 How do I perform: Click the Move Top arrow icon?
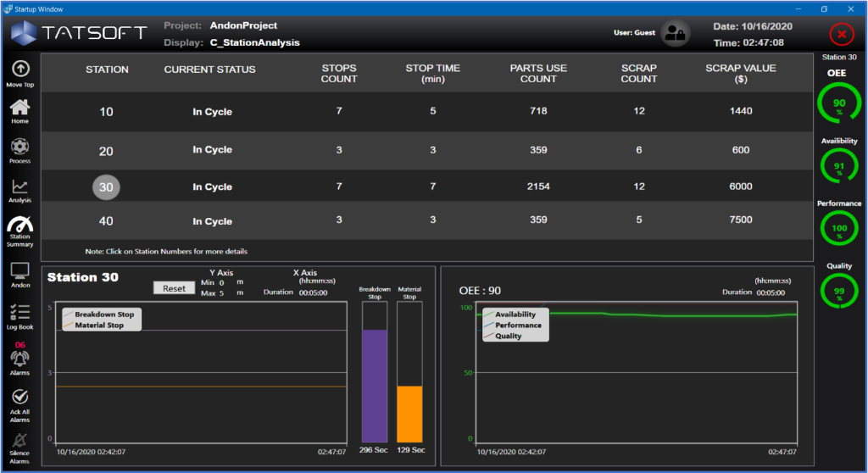coord(20,70)
